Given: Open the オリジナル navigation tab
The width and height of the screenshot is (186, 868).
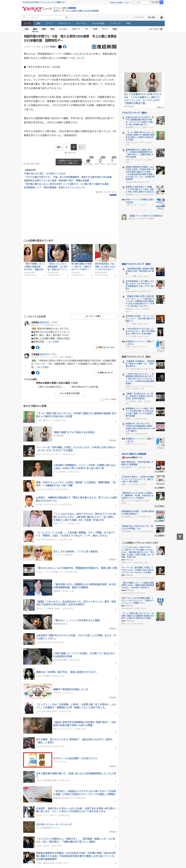Looking at the screenshot, I should click(81, 24).
